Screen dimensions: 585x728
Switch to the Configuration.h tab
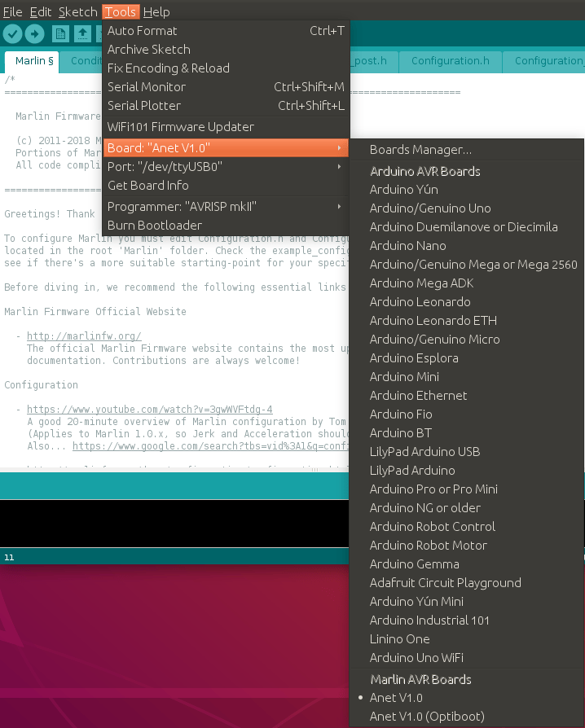click(450, 61)
